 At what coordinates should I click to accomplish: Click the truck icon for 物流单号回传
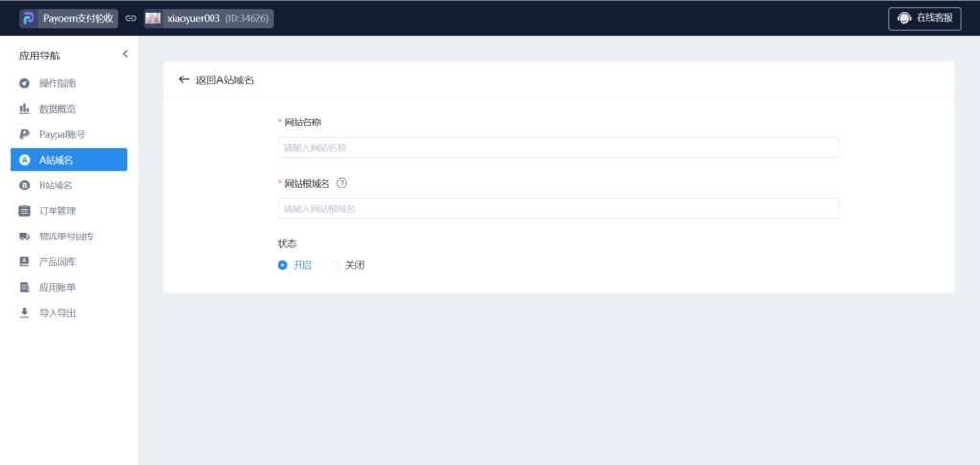coord(24,236)
